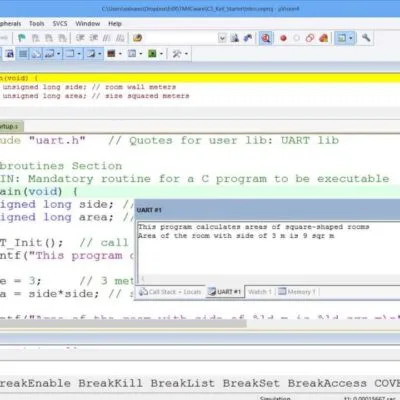The width and height of the screenshot is (400, 400).
Task: Open the Call Stack + Locals tab
Action: [x=170, y=292]
